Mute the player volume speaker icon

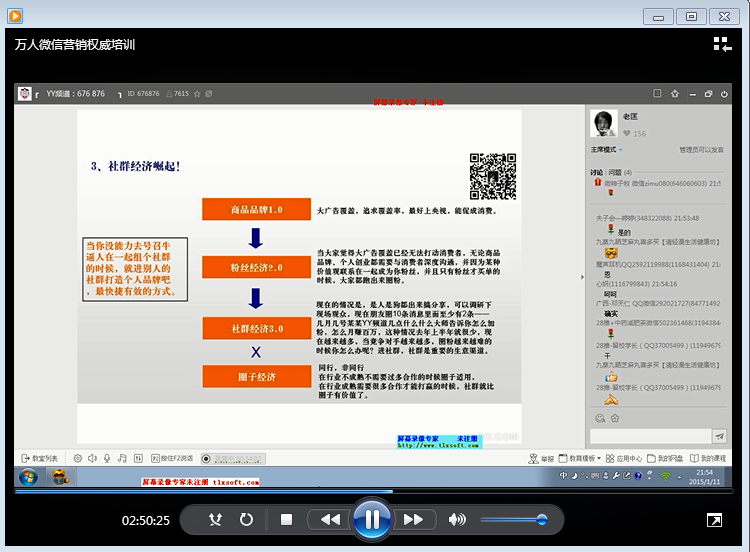(x=457, y=520)
